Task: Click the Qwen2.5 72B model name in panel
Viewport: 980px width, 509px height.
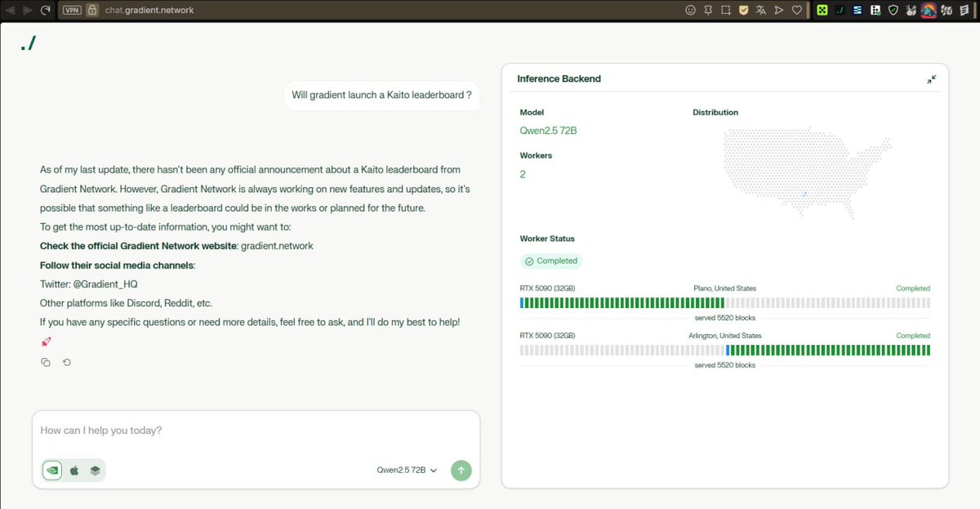Action: pyautogui.click(x=548, y=131)
